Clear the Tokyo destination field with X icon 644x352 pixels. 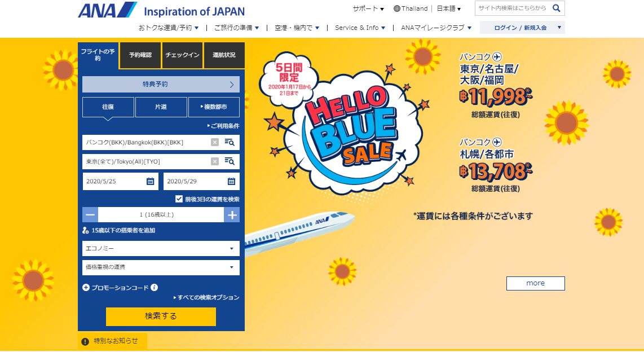(214, 161)
